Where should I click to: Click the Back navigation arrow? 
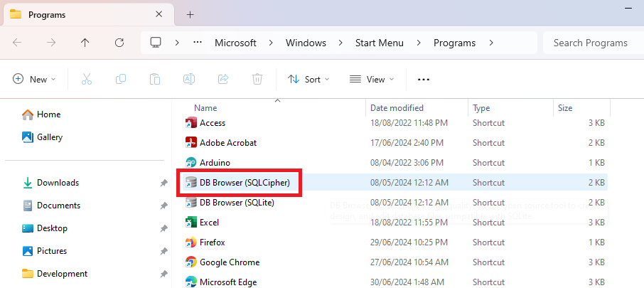click(x=17, y=43)
